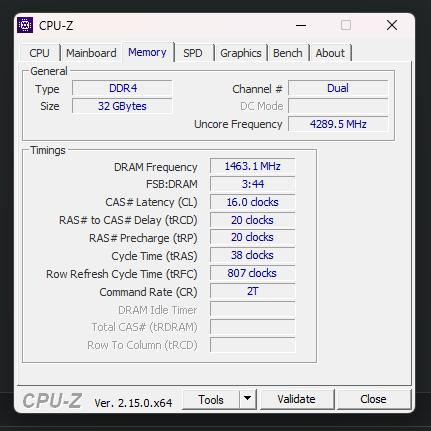Click the Ver. 2.15.0.x64 version text
This screenshot has height=431, width=431.
(x=133, y=403)
